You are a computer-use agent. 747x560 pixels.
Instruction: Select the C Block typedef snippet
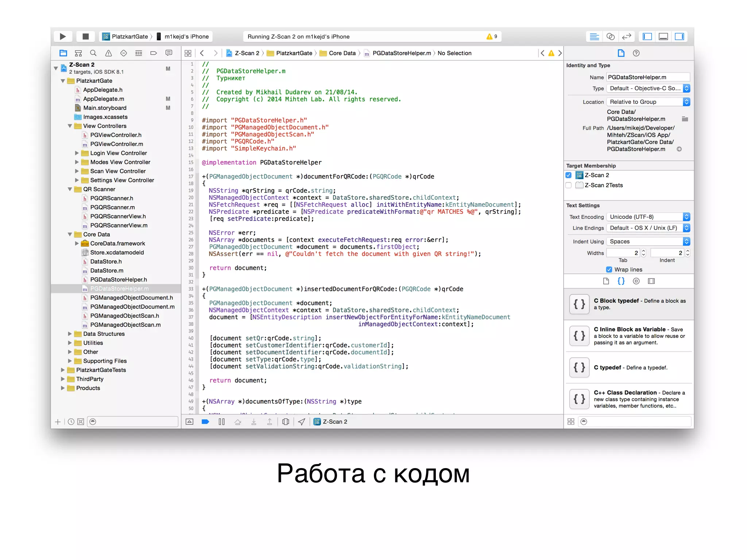pos(629,304)
